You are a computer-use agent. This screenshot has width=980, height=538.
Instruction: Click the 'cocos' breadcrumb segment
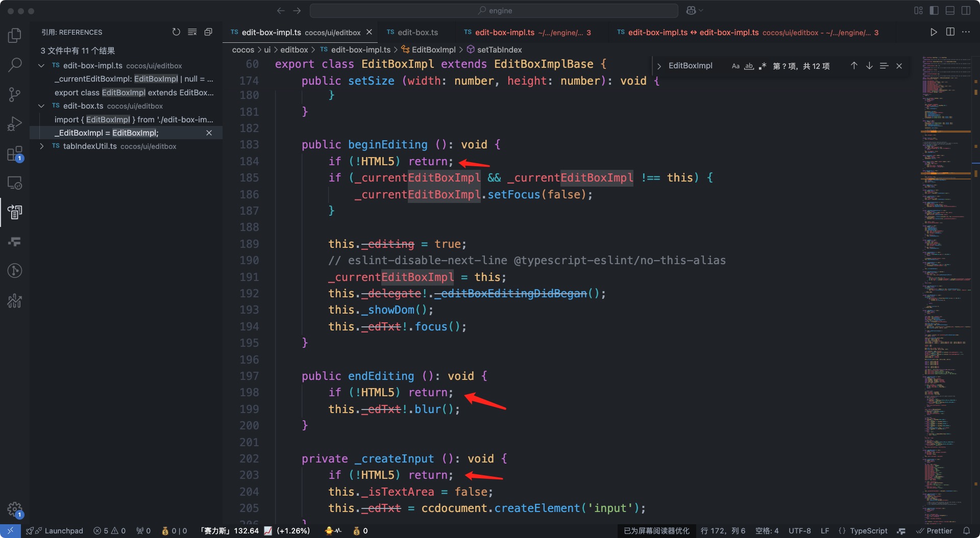(x=243, y=49)
